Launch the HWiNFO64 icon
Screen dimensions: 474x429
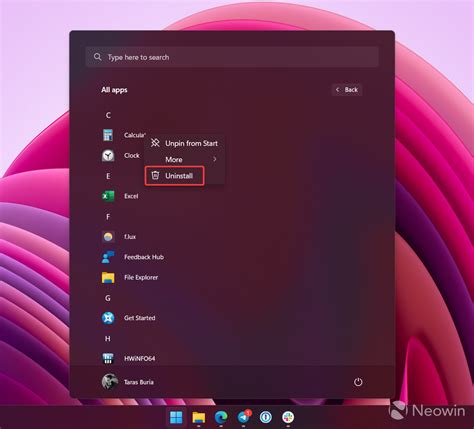(x=108, y=359)
